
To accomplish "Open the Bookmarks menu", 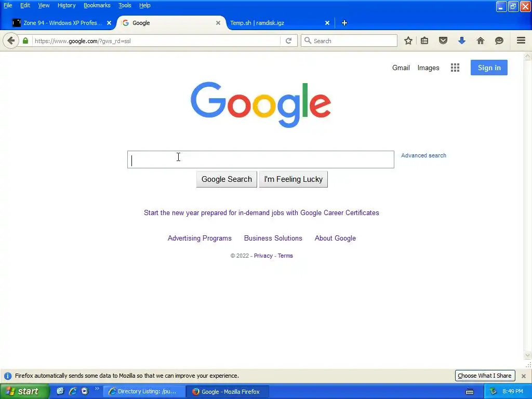I will coord(97,5).
